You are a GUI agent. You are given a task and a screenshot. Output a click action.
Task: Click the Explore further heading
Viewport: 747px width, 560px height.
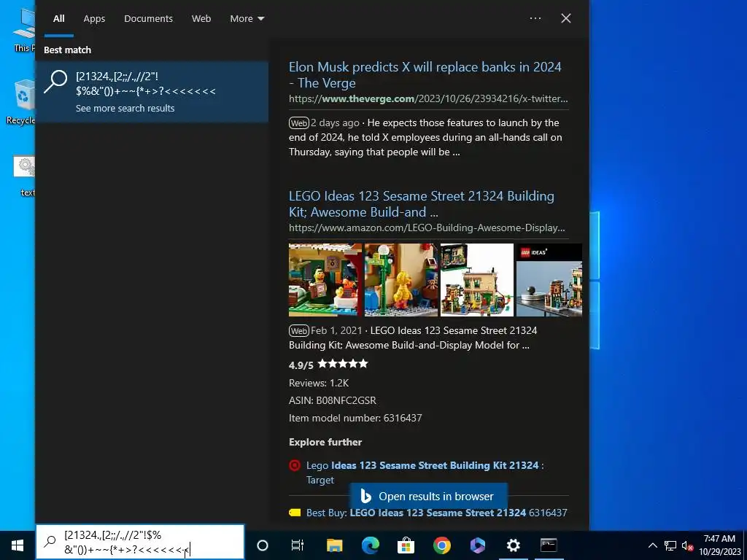[325, 442]
